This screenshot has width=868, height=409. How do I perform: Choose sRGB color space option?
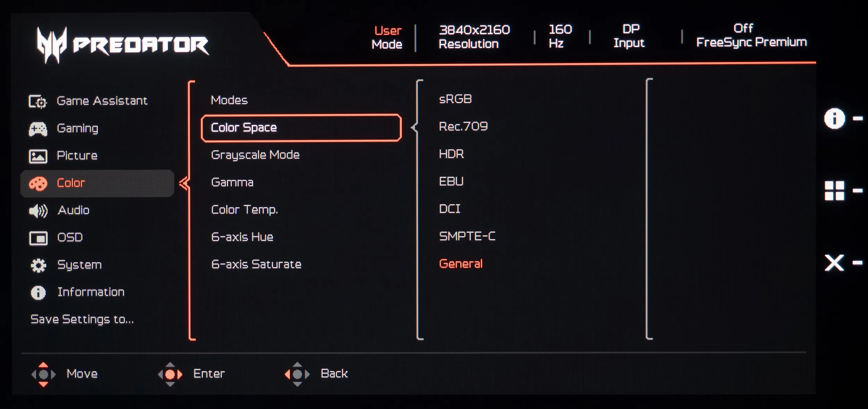point(455,99)
